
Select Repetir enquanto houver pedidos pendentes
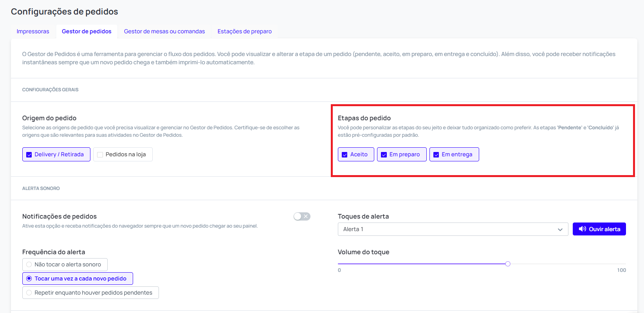29,293
